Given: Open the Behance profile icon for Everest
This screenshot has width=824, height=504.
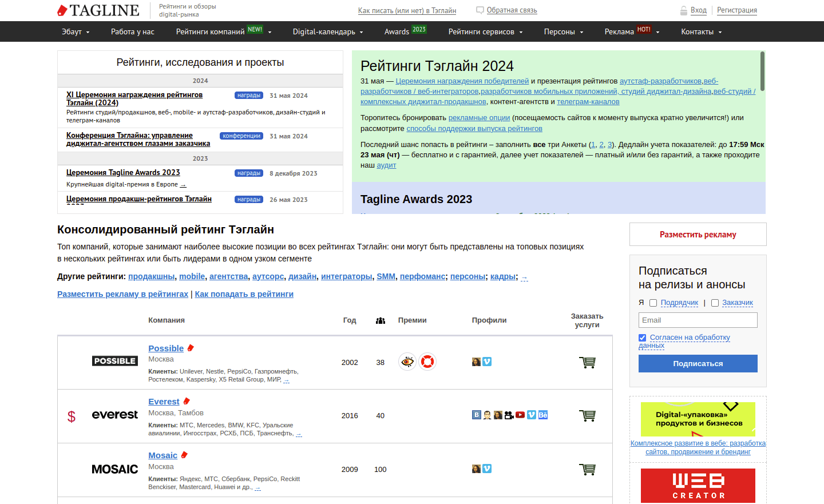Looking at the screenshot, I should 543,415.
